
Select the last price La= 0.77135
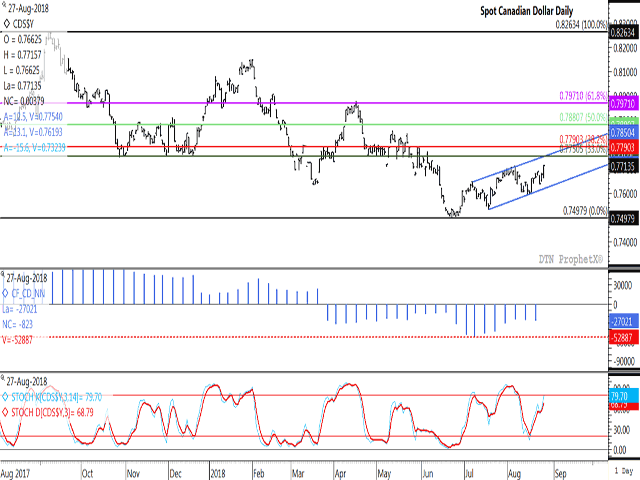pos(23,86)
